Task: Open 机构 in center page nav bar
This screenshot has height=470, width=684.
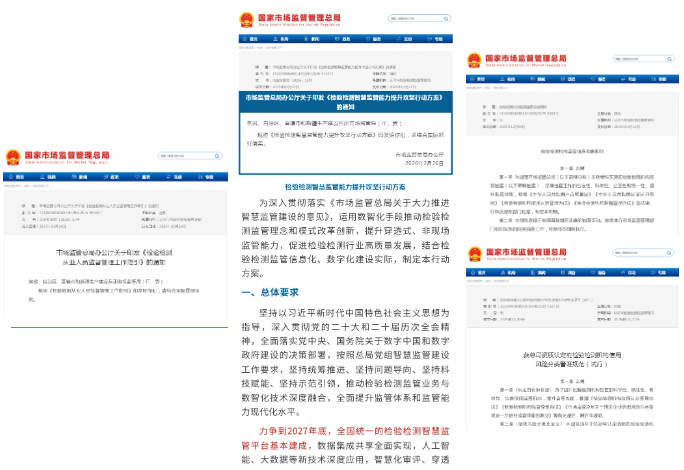Action: click(x=281, y=39)
